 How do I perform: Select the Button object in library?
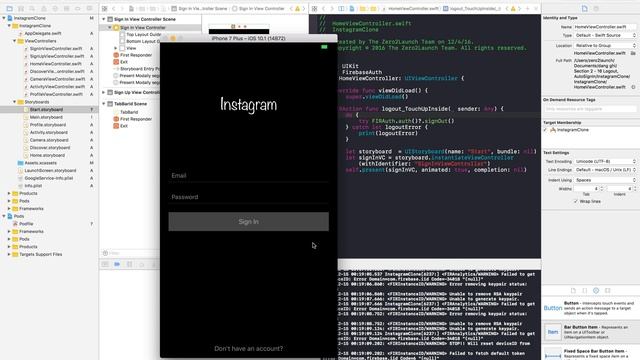(590, 308)
